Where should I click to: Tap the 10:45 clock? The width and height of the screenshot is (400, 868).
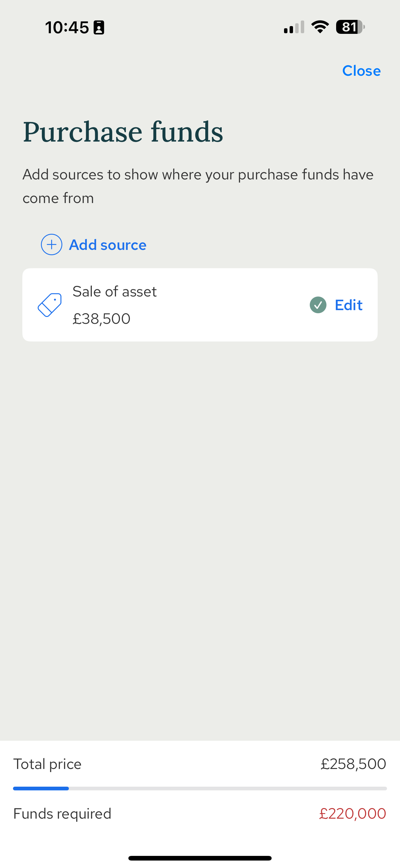[x=67, y=27]
